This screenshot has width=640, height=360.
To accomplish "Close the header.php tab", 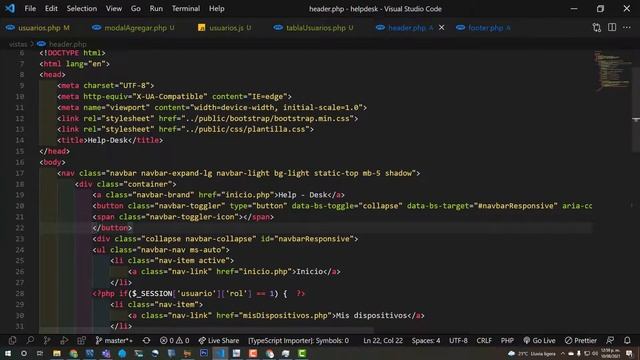I will (x=442, y=27).
